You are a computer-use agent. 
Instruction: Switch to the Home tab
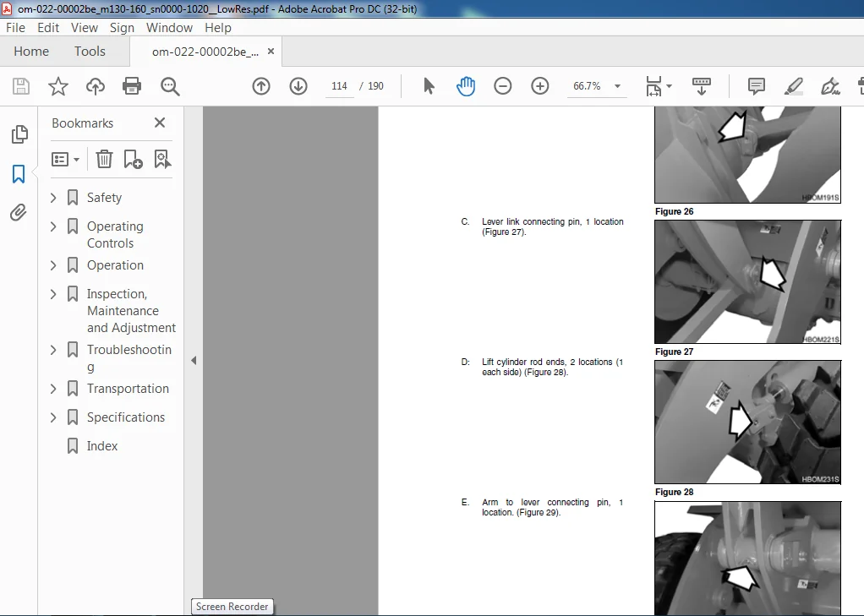point(31,52)
